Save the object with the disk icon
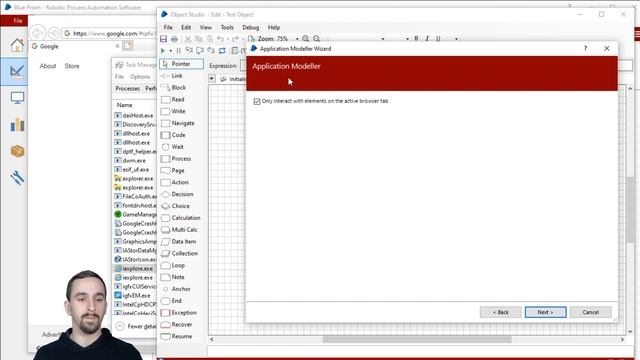This screenshot has width=640, height=360. click(163, 39)
